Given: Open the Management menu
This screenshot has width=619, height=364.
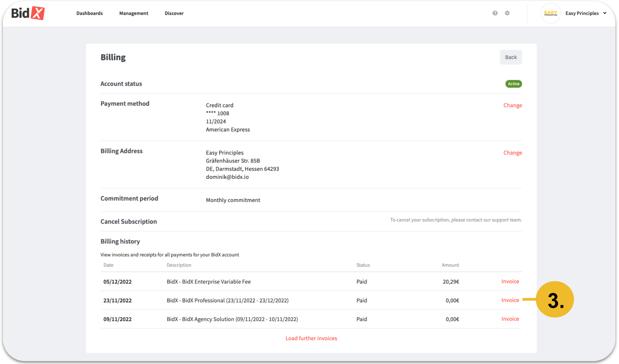Looking at the screenshot, I should (x=134, y=13).
